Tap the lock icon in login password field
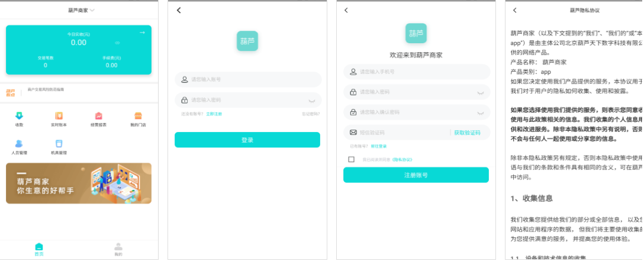Viewport: 644px width, 261px height. pyautogui.click(x=185, y=99)
